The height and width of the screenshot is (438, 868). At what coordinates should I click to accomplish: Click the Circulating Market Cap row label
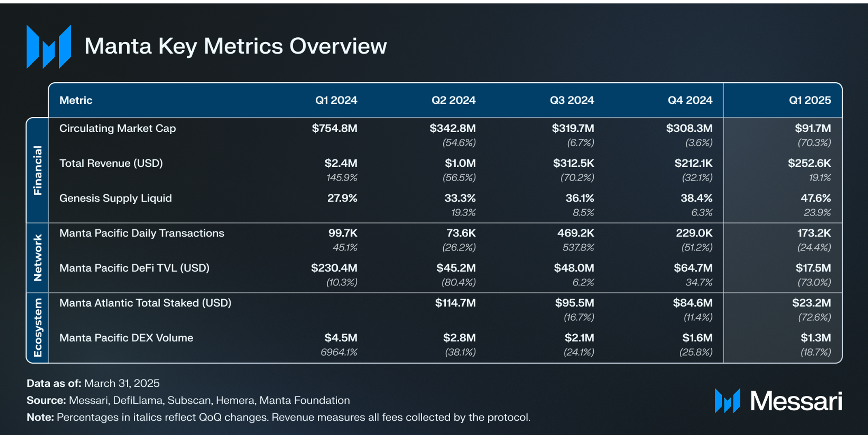tap(118, 129)
